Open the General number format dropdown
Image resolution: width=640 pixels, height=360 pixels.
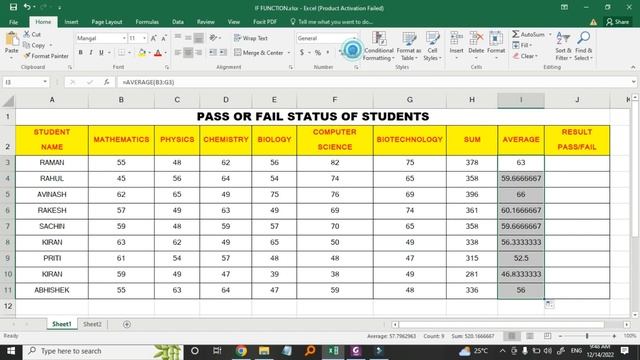[x=354, y=38]
